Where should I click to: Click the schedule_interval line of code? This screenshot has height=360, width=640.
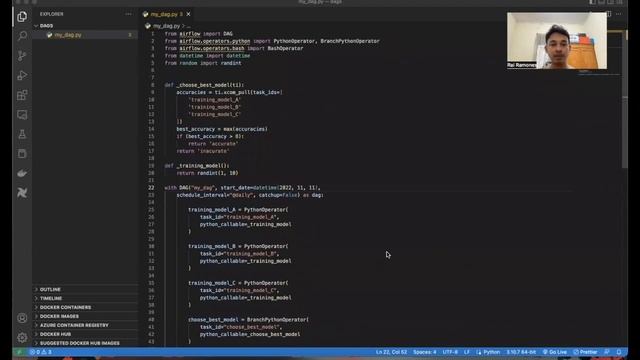(250, 195)
